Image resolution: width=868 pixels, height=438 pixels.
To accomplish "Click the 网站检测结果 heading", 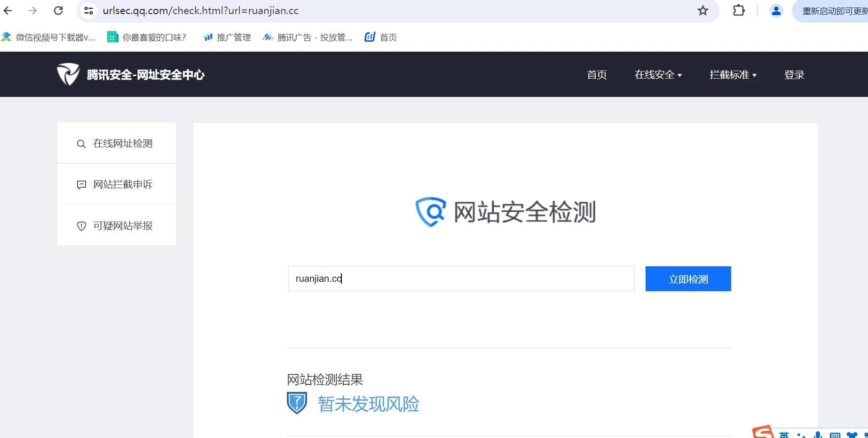I will [x=325, y=380].
